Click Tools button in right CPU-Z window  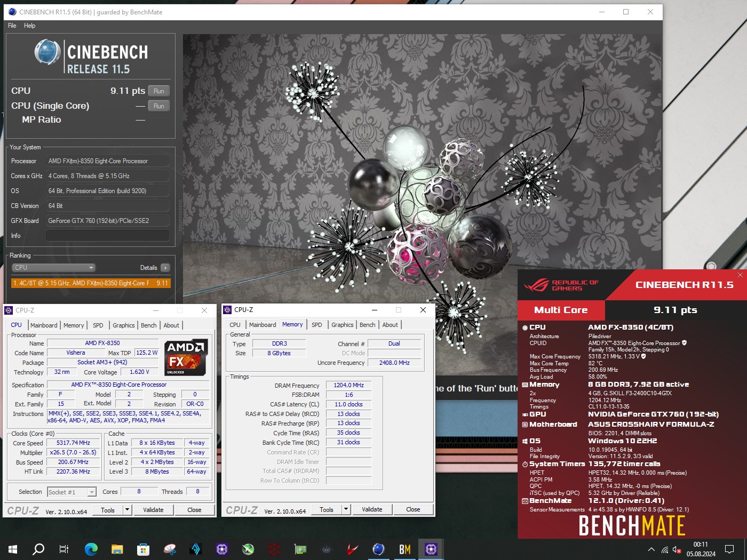327,510
